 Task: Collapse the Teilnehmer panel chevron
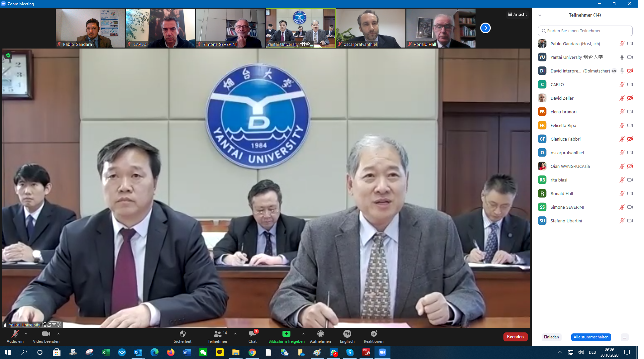click(540, 15)
